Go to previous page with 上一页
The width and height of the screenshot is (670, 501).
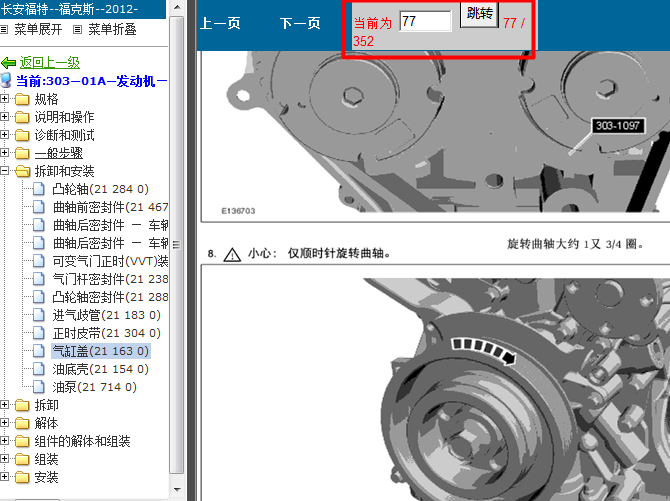coord(220,23)
